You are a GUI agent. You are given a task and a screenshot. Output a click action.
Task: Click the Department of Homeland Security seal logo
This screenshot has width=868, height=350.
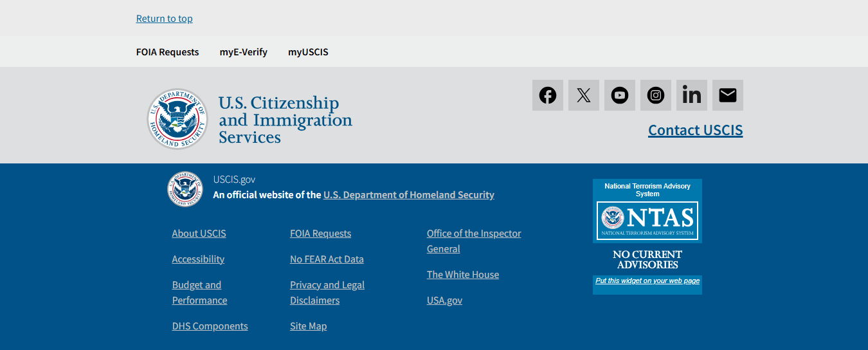[177, 120]
